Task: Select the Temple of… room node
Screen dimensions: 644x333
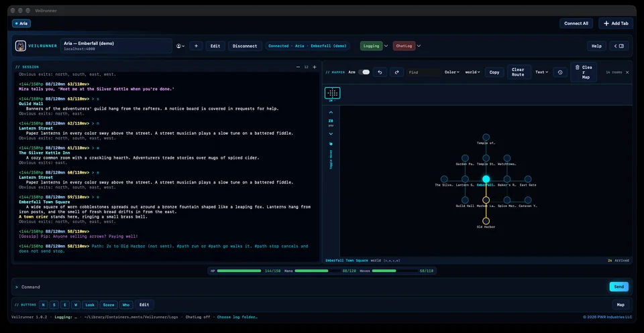Action: point(486,137)
